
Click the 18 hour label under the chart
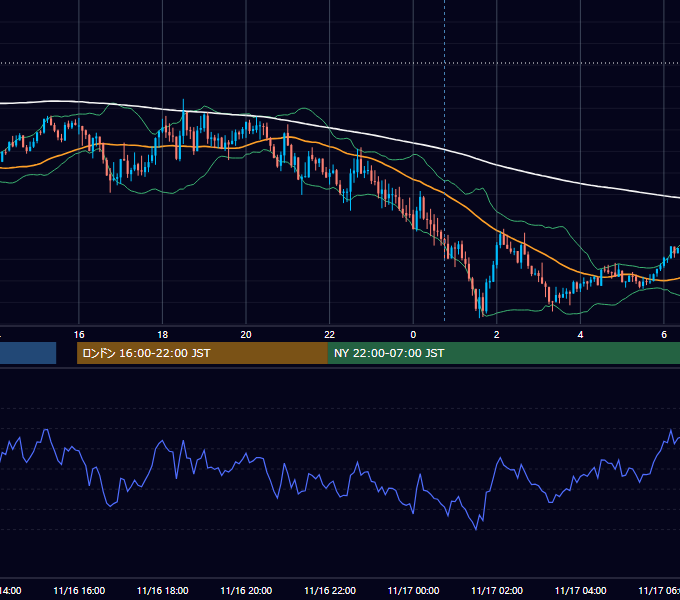(x=163, y=335)
